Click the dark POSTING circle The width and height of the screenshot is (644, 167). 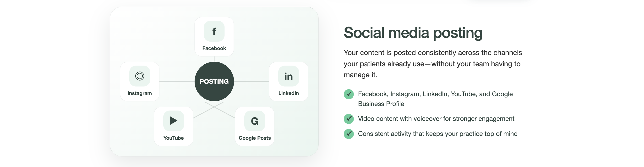click(214, 81)
